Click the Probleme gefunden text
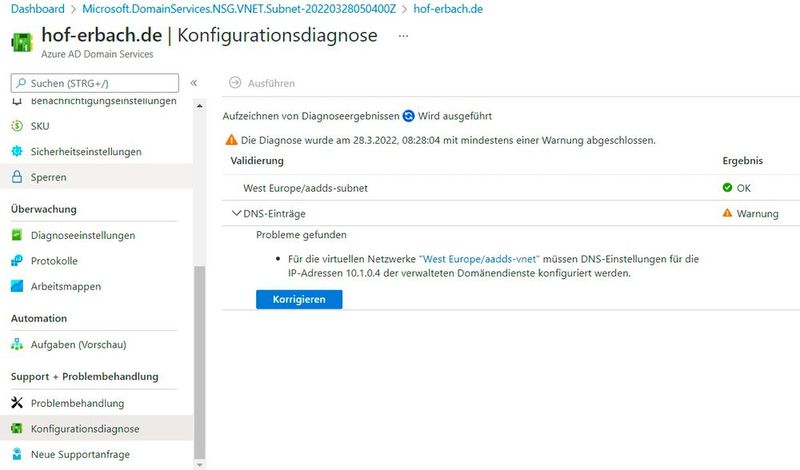This screenshot has width=800, height=470. point(301,235)
